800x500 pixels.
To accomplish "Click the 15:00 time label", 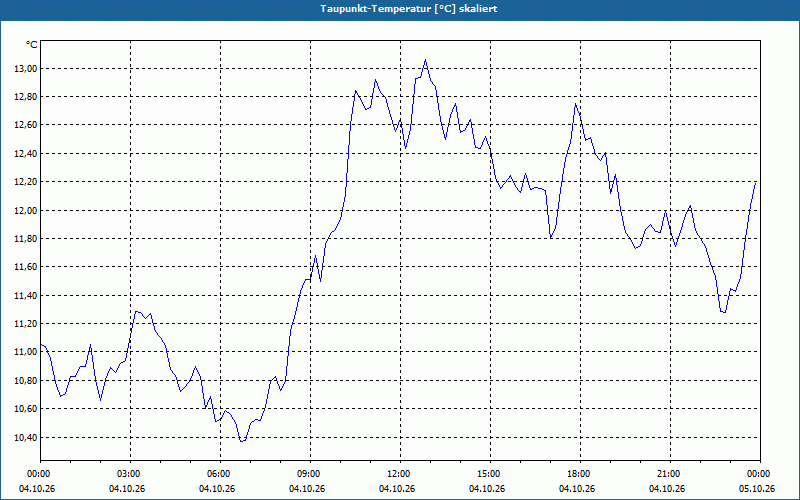I will coord(490,474).
